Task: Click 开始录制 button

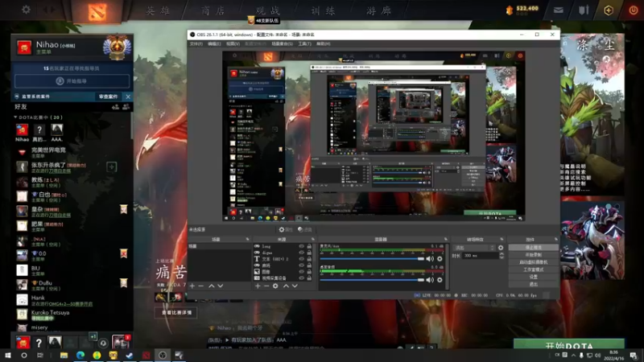Action: coord(533,255)
